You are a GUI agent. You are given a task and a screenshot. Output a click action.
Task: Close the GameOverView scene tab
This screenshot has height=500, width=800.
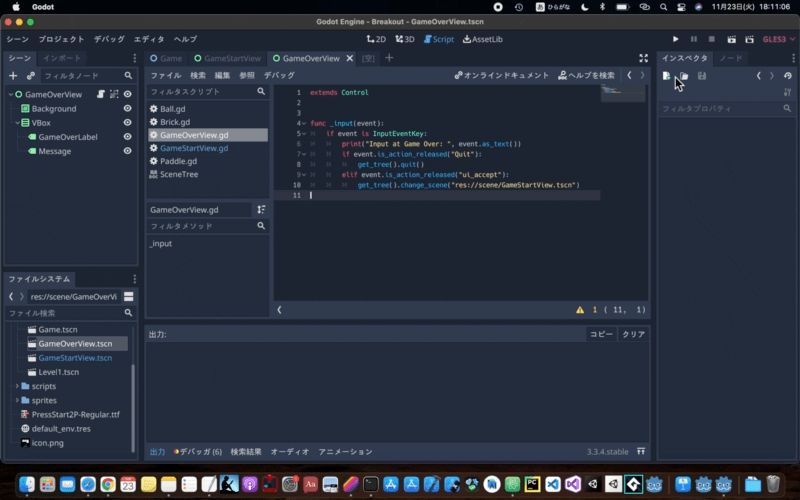[350, 58]
